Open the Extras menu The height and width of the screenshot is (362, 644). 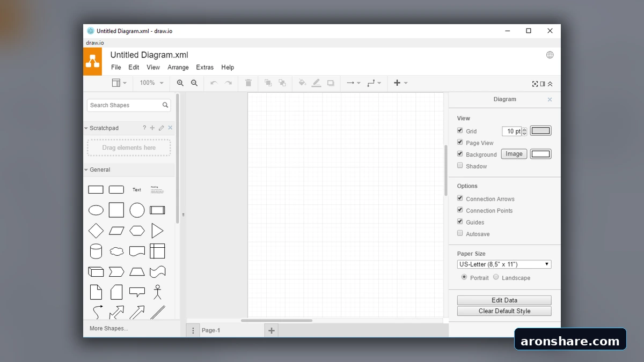[x=204, y=68]
